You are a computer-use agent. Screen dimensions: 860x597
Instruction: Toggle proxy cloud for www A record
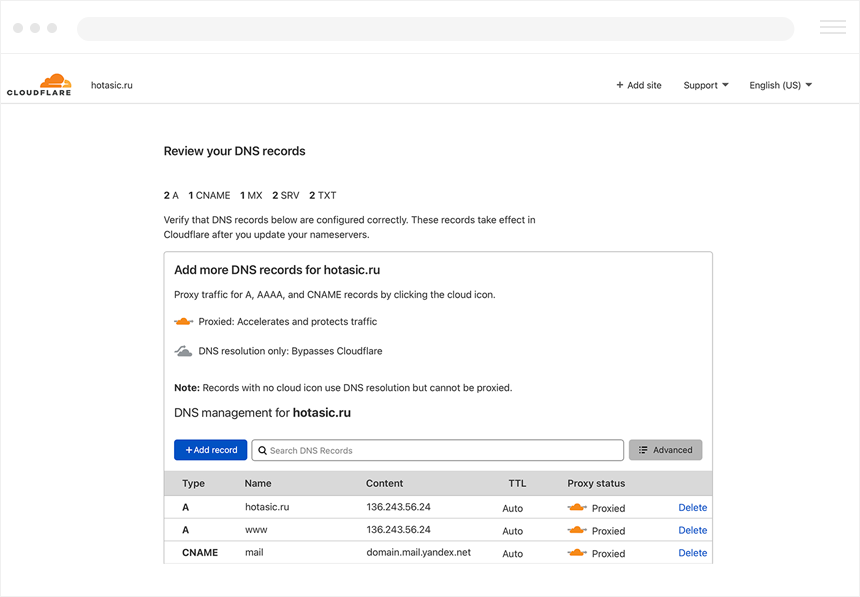pos(577,530)
